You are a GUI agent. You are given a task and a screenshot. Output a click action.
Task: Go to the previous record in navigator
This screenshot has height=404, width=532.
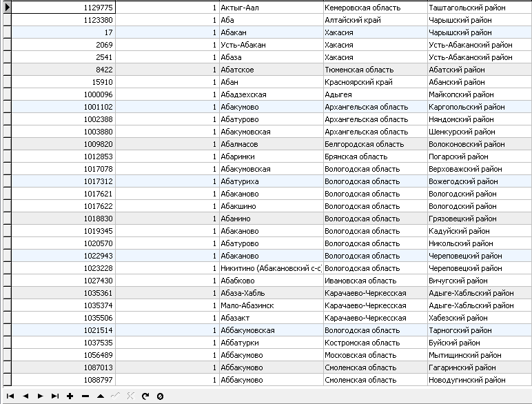pyautogui.click(x=25, y=396)
